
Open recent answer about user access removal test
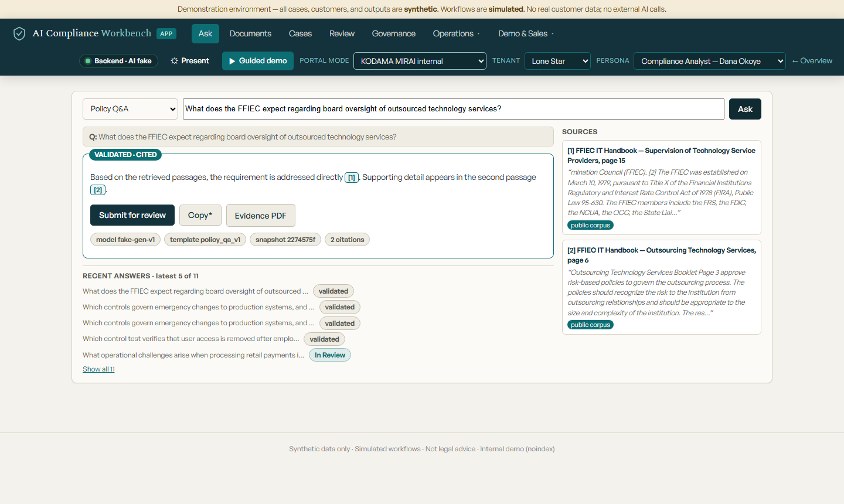191,339
